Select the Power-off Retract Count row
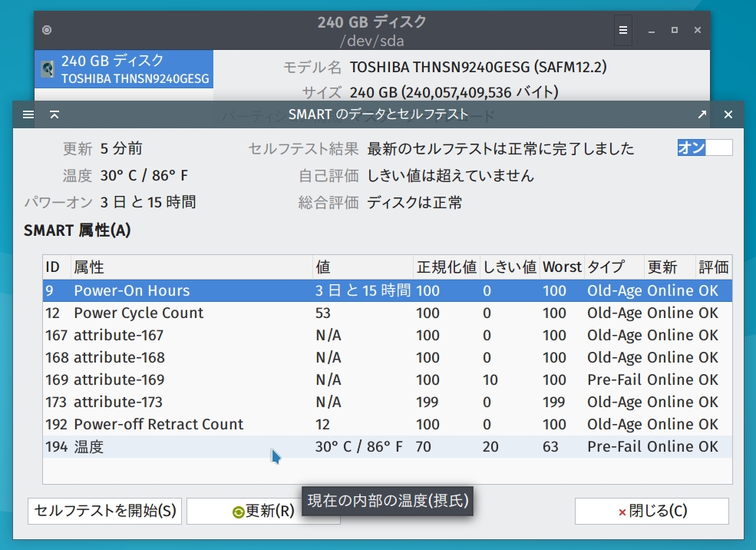 pyautogui.click(x=387, y=424)
